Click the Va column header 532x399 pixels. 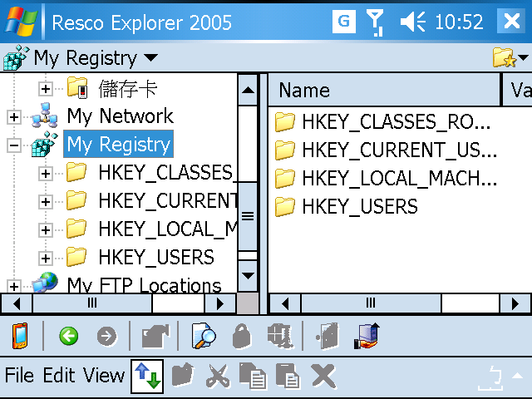[517, 91]
